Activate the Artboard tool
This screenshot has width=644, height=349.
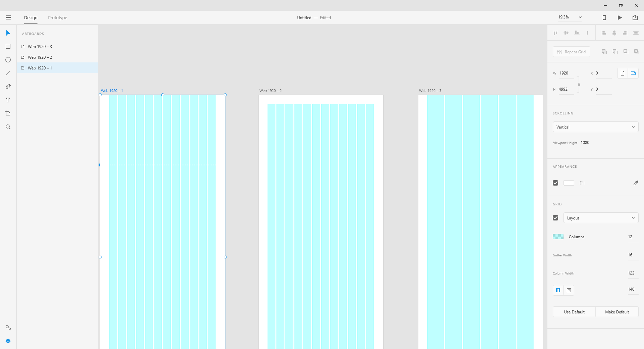tap(8, 113)
